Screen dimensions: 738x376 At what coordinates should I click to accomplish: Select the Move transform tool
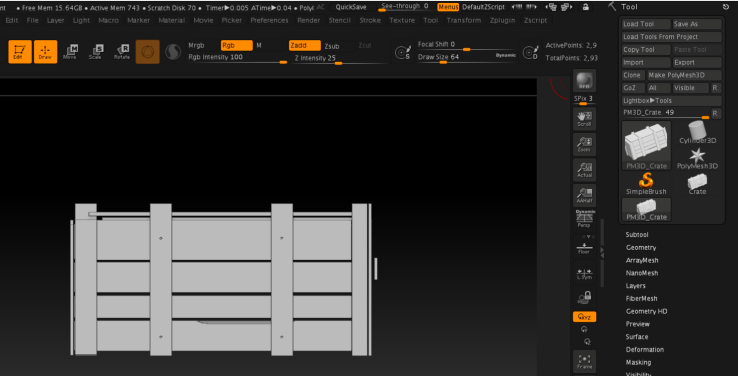tap(71, 52)
